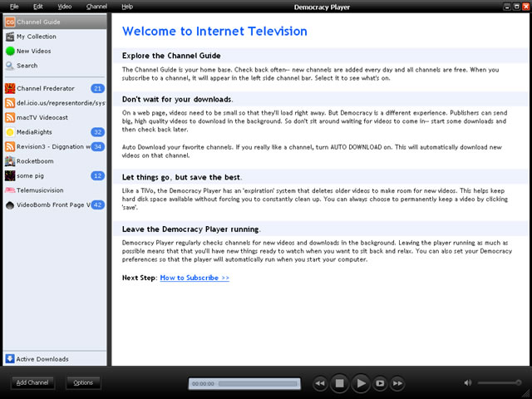
Task: Open the Channel menu
Action: [96, 7]
